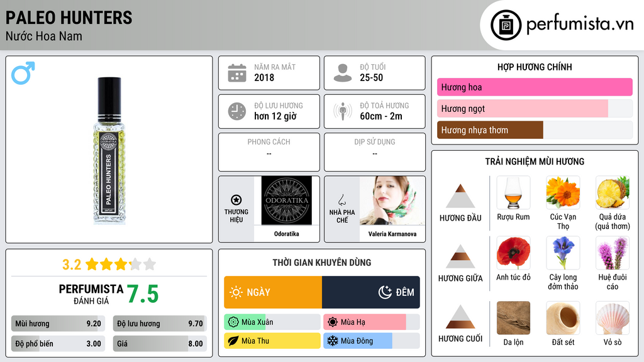Click the Rượu Rum note image

tap(513, 193)
